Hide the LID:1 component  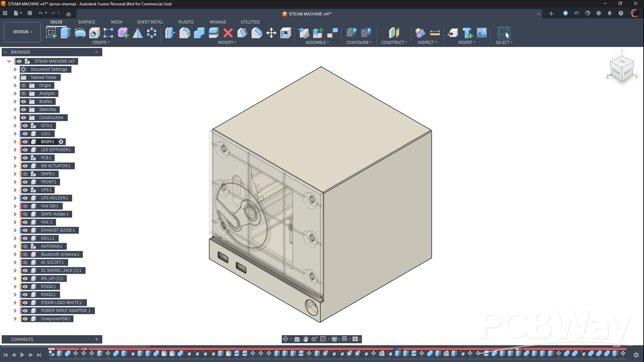(25, 134)
